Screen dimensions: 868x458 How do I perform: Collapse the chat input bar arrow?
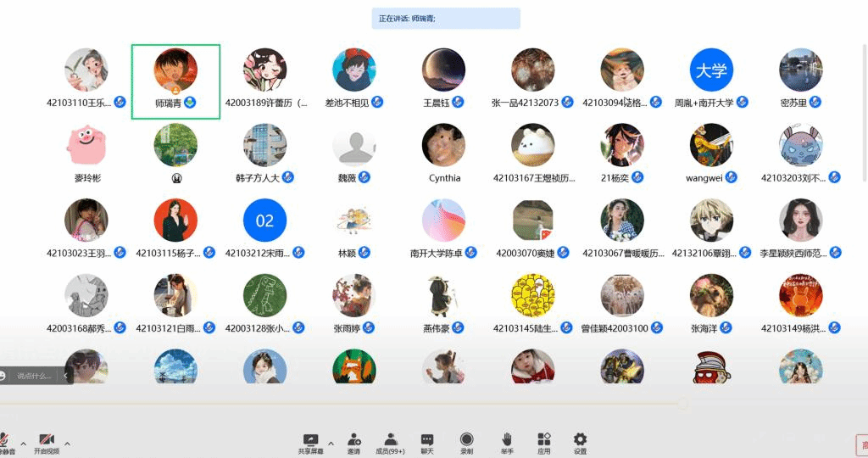click(64, 376)
